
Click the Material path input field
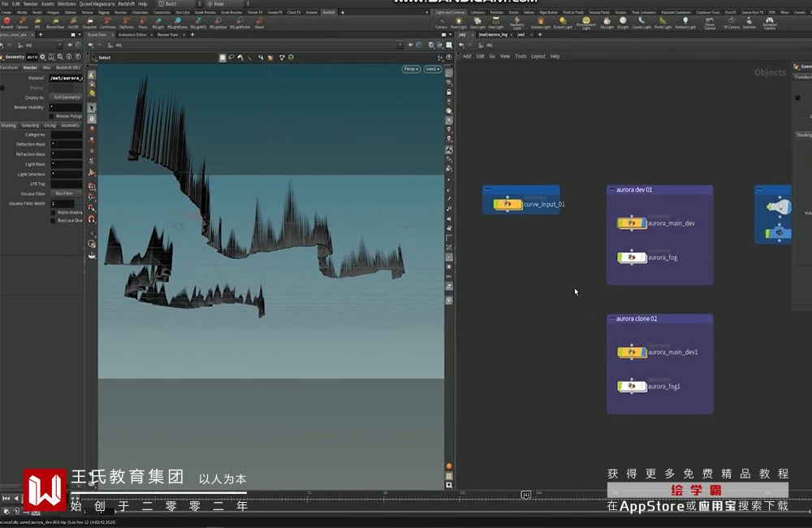[66, 78]
